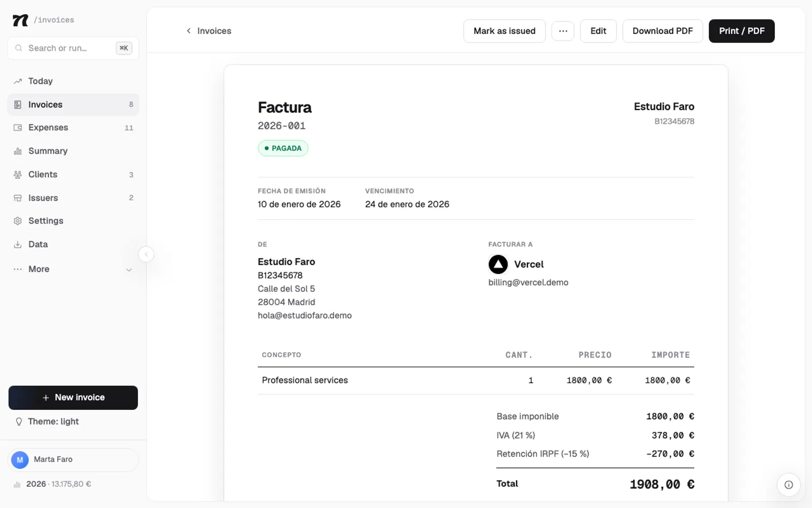The image size is (812, 508).
Task: Click the Mark as issued button
Action: [x=504, y=31]
